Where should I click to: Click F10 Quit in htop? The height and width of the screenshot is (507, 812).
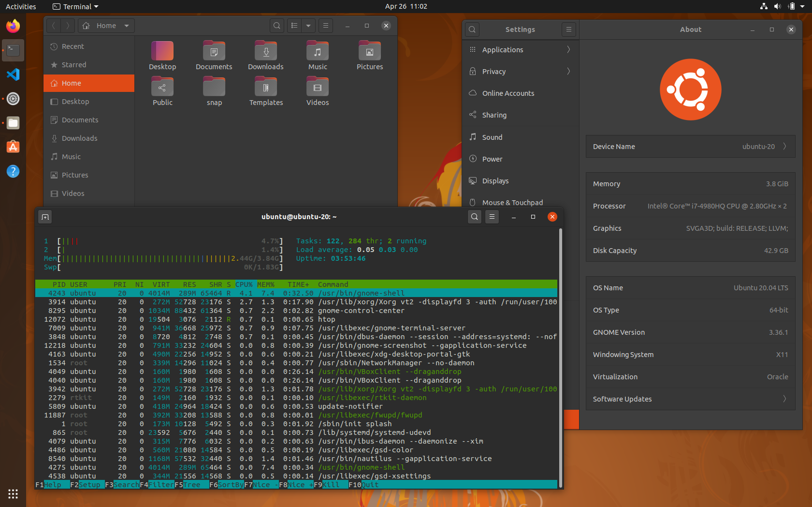point(363,485)
